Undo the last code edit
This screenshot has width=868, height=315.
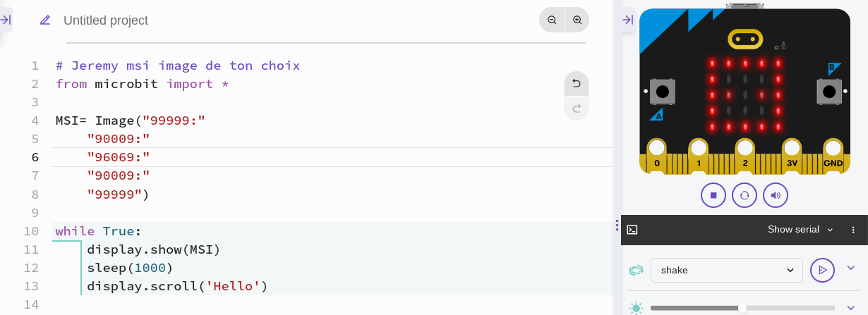tap(577, 83)
